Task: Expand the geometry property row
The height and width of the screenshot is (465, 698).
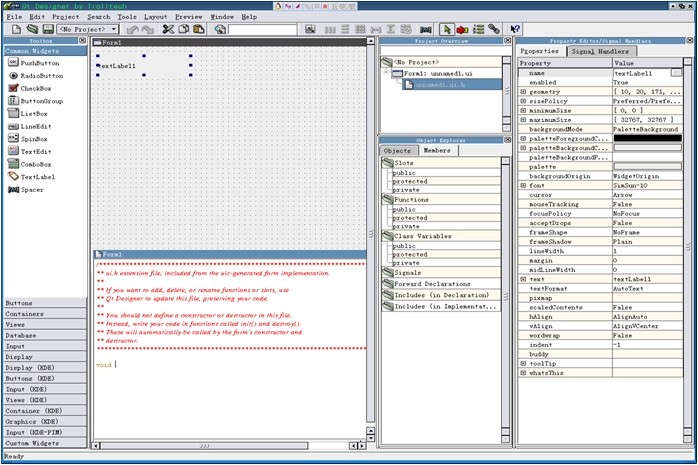Action: point(523,92)
